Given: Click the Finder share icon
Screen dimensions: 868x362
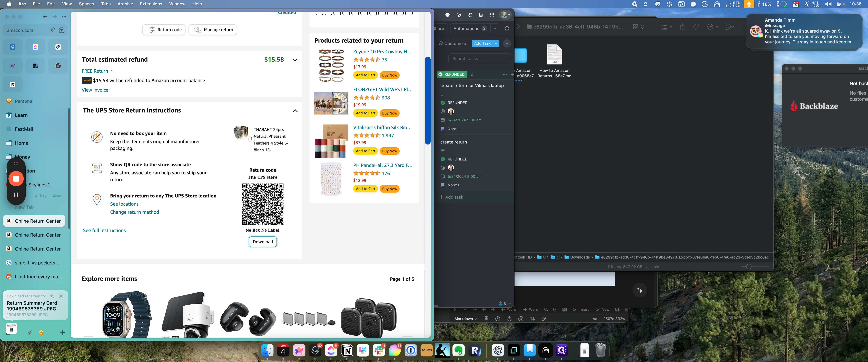Looking at the screenshot, I should (x=682, y=27).
